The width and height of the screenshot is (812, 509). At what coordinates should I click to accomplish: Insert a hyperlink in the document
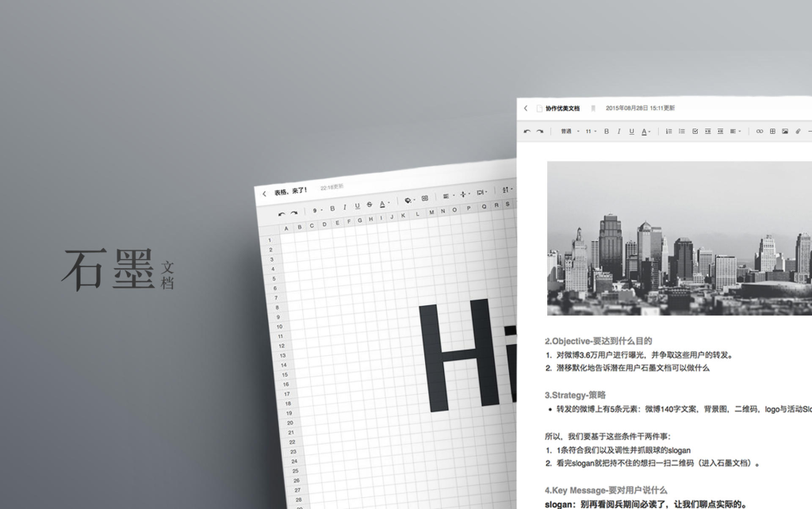tap(760, 131)
